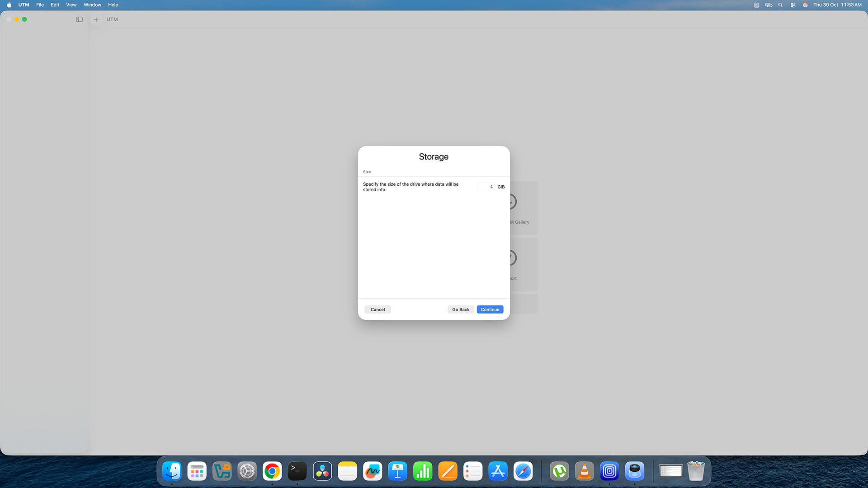The height and width of the screenshot is (488, 868).
Task: Open Numbers from the Dock
Action: [x=423, y=471]
